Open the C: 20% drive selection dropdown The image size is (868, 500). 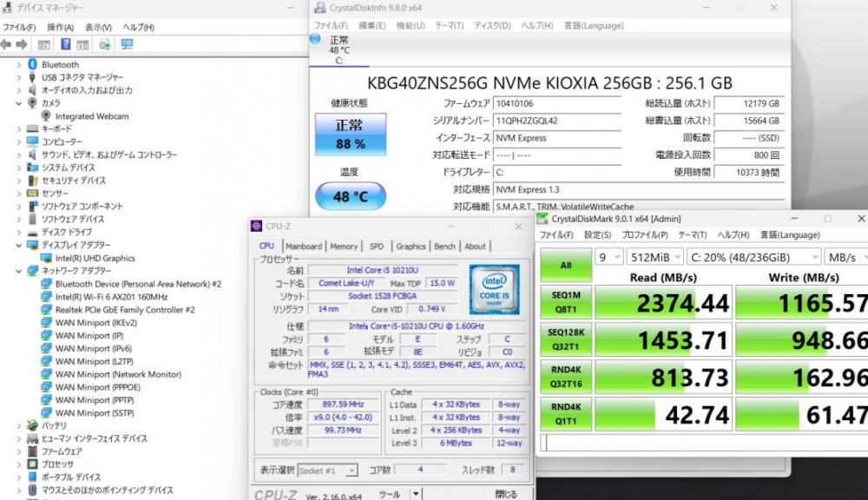tap(752, 257)
